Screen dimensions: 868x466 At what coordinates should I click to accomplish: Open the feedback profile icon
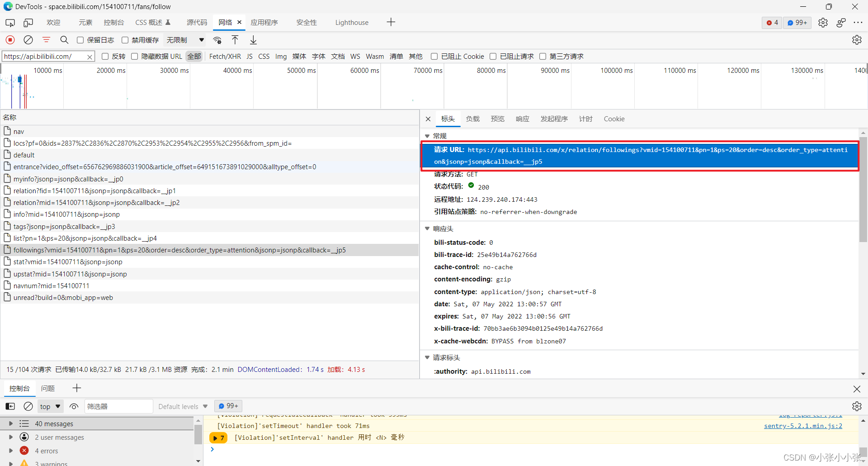841,23
